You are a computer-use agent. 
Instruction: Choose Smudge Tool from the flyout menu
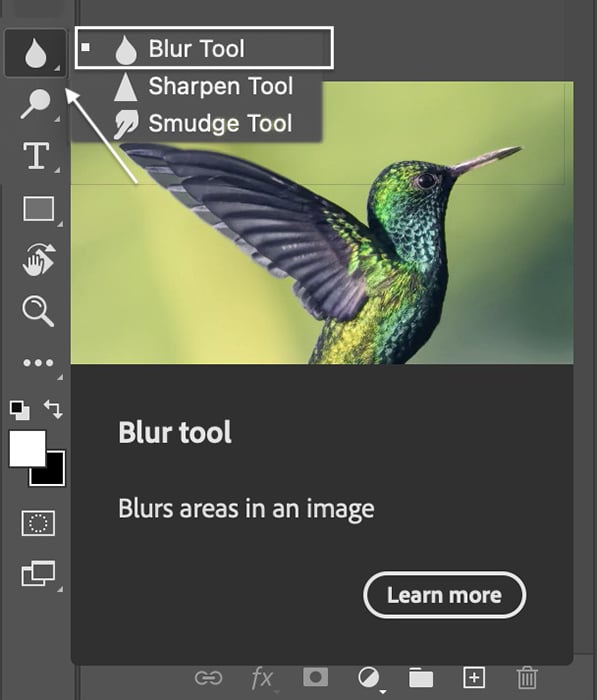pos(204,123)
